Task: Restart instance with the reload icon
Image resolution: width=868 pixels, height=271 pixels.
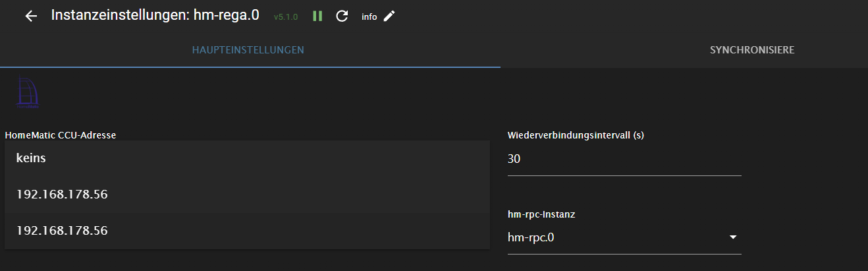Action: pos(342,16)
